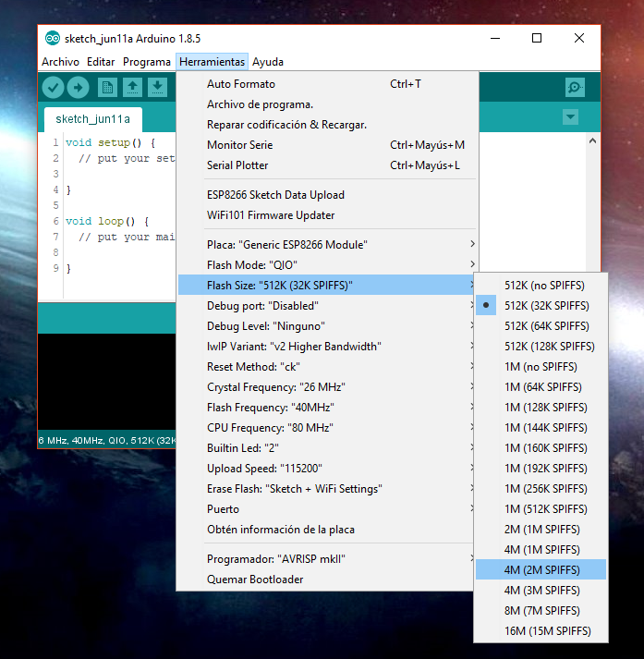The height and width of the screenshot is (659, 644).
Task: Open Crystal Frequency 26 MHz submenu
Action: [326, 387]
